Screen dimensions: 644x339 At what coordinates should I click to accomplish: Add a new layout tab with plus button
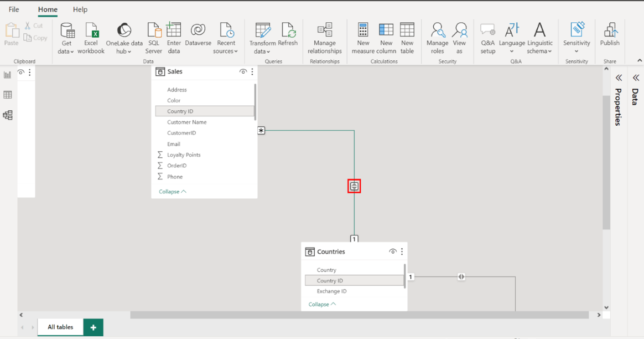click(x=93, y=327)
